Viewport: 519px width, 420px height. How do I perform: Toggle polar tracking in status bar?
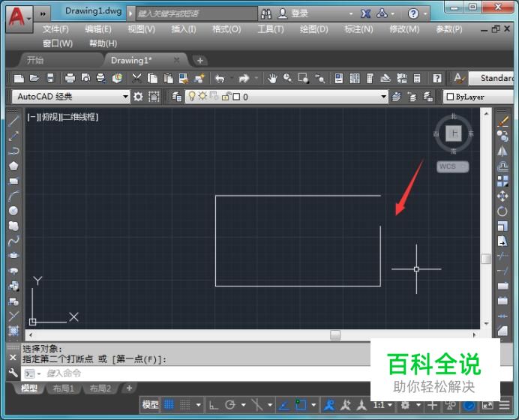coord(230,405)
